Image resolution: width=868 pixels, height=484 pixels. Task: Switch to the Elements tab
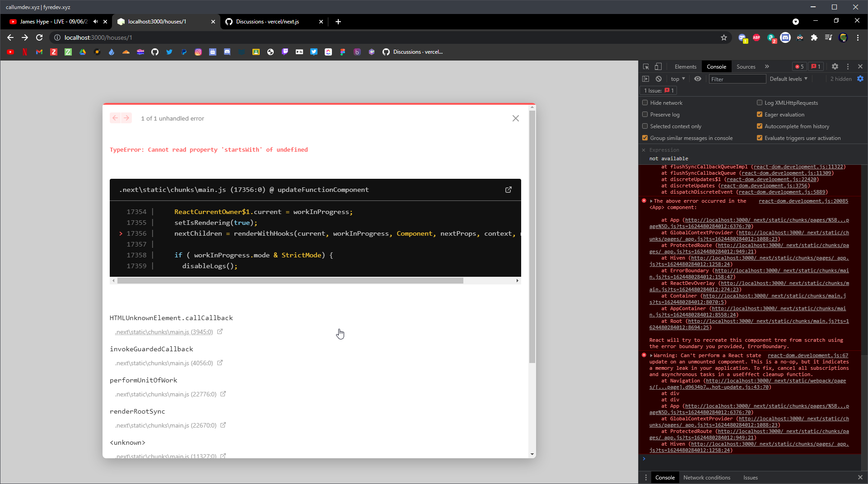point(685,66)
